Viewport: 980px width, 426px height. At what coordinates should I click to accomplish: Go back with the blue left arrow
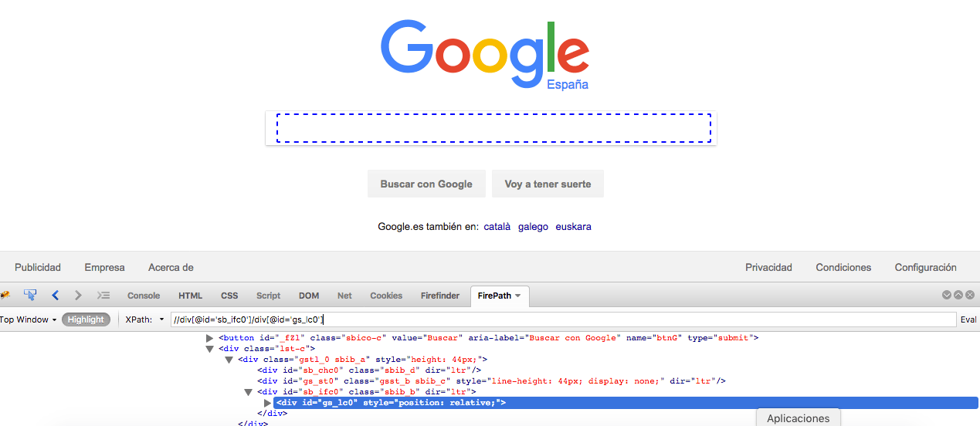(55, 295)
